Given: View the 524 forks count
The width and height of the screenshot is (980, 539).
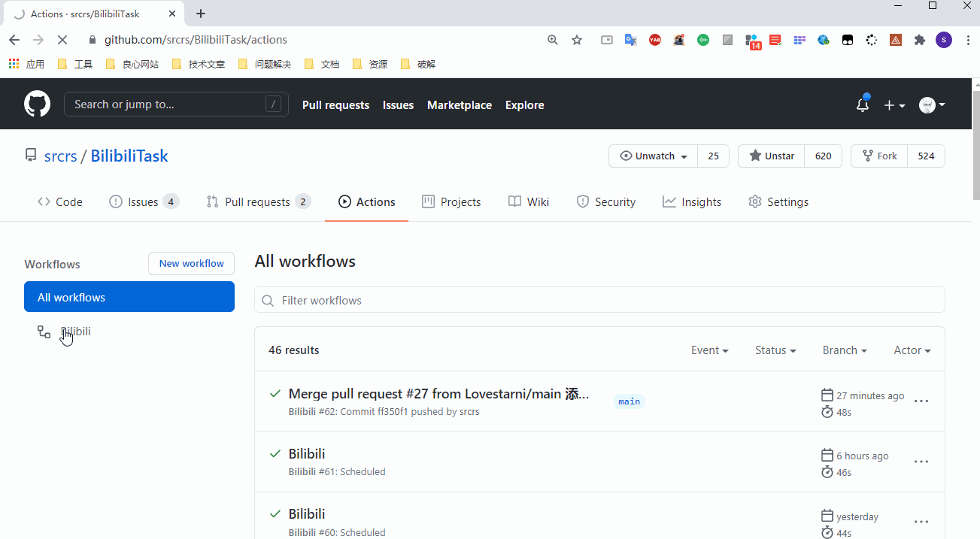Looking at the screenshot, I should pos(926,156).
